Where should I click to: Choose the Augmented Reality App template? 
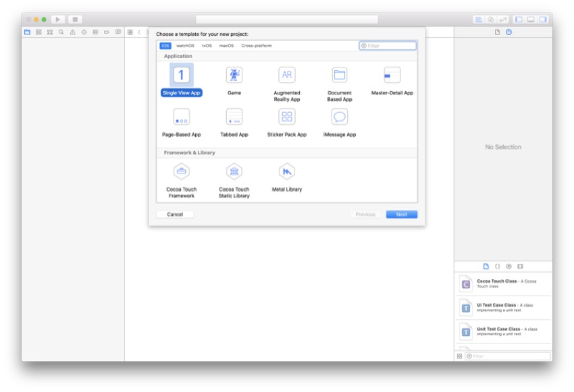tap(287, 84)
